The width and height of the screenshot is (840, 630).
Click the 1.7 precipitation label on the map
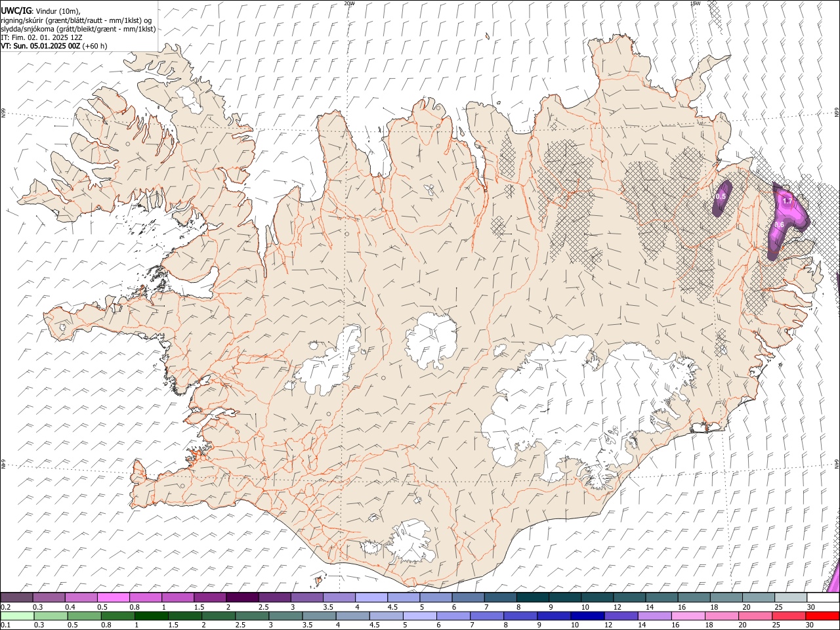[788, 200]
